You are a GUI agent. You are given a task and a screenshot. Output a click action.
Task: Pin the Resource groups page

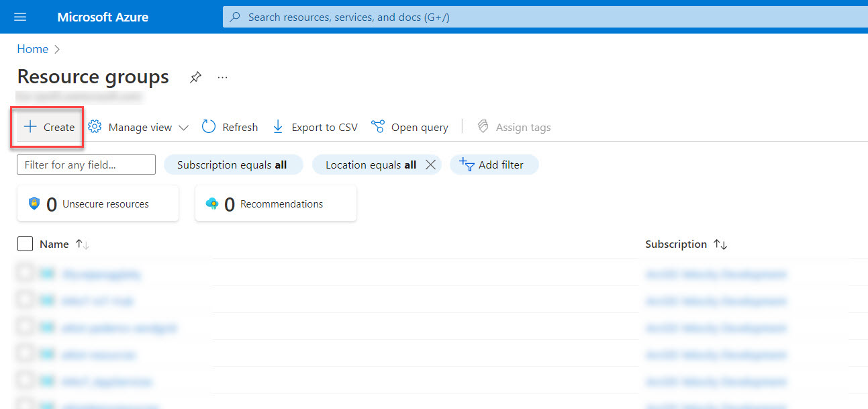pos(195,77)
